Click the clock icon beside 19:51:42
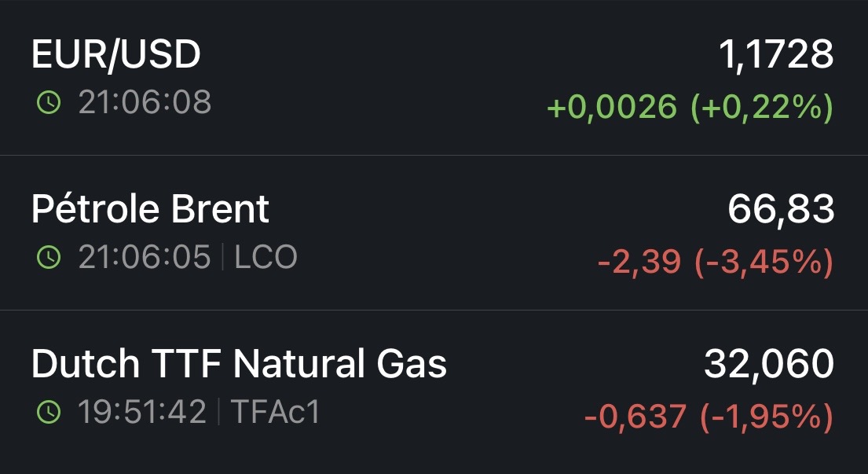 tap(49, 412)
